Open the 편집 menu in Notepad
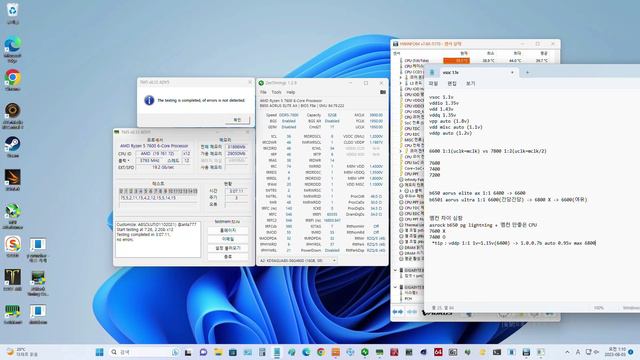This screenshot has height=360, width=640. point(452,83)
